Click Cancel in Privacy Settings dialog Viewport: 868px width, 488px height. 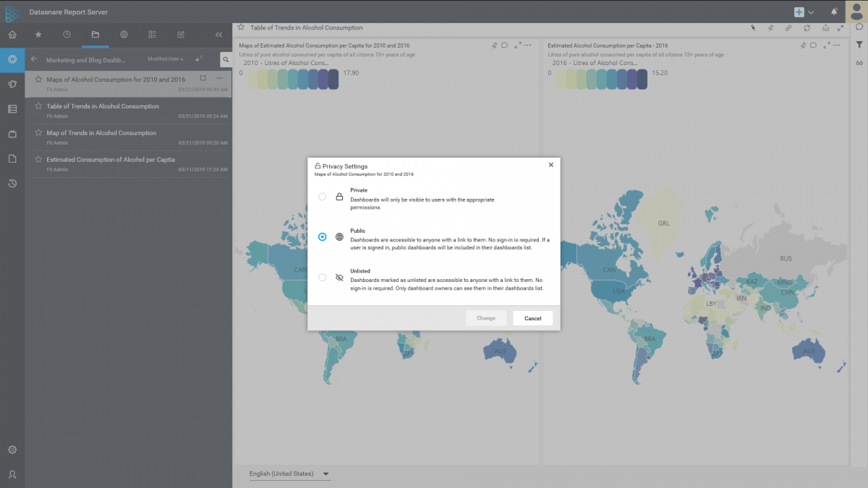pyautogui.click(x=533, y=318)
